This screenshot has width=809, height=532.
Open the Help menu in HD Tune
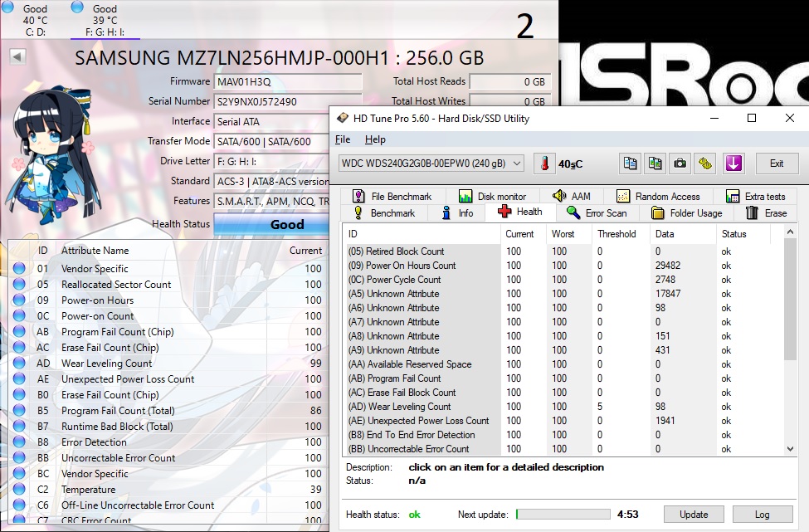375,139
